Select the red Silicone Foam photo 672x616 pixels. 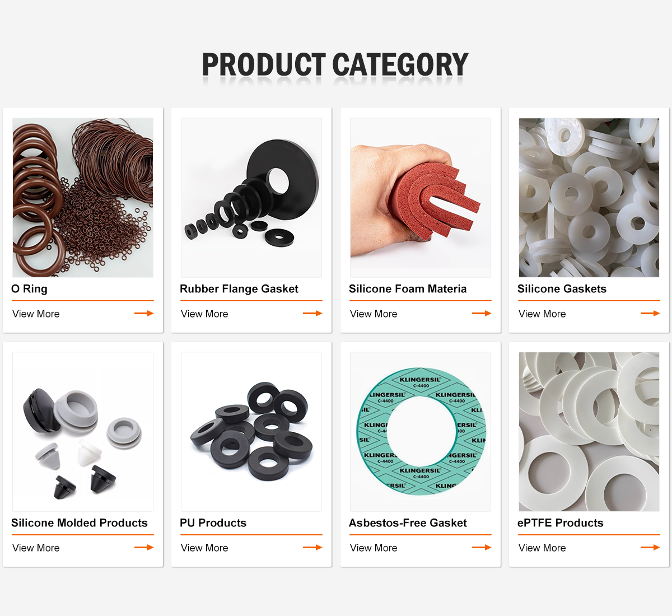click(x=421, y=198)
